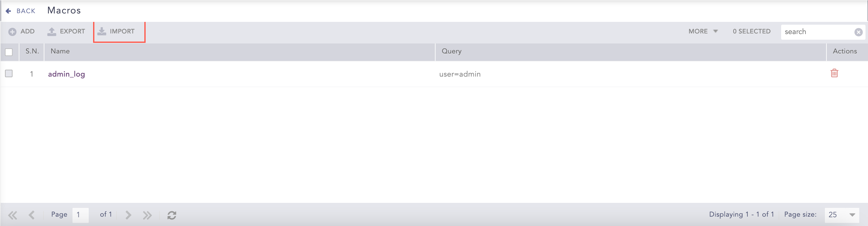Click the Import download icon
The width and height of the screenshot is (868, 226).
tap(102, 31)
